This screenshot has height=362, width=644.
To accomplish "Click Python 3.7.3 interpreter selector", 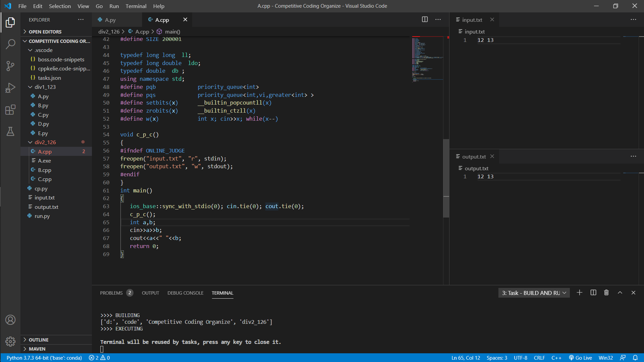I will 44,358.
